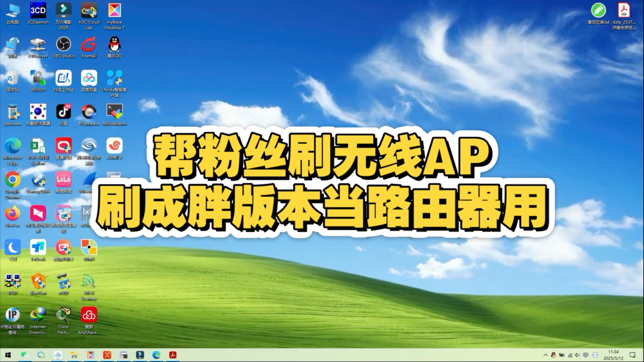Select the myBase Desktop 7 icon
644x362 pixels.
(x=114, y=16)
